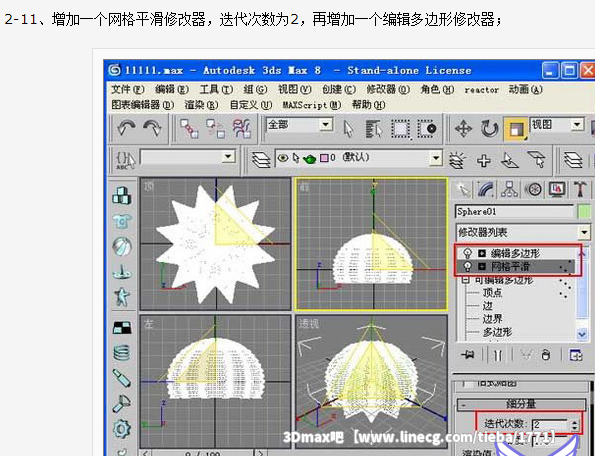This screenshot has height=456, width=595.
Task: Click the Undo arrow in the main toolbar
Action: 126,128
